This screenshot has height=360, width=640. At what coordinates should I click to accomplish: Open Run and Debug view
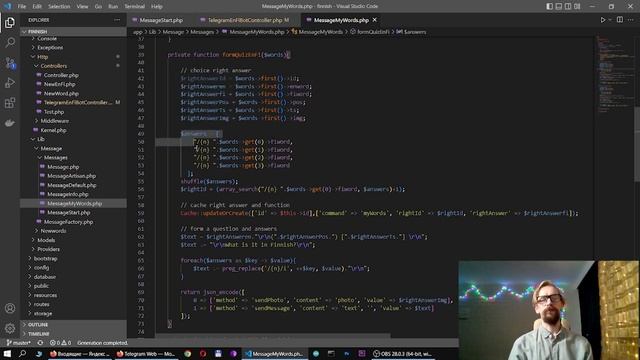tap(10, 82)
